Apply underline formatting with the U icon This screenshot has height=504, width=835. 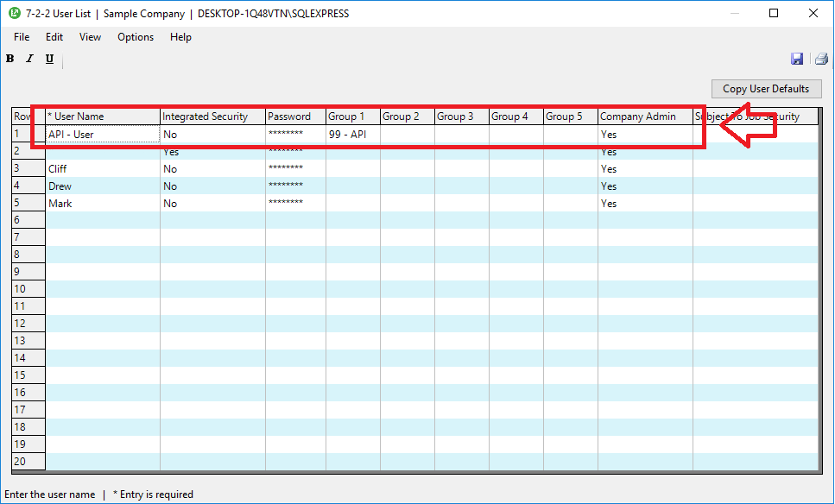click(x=48, y=58)
